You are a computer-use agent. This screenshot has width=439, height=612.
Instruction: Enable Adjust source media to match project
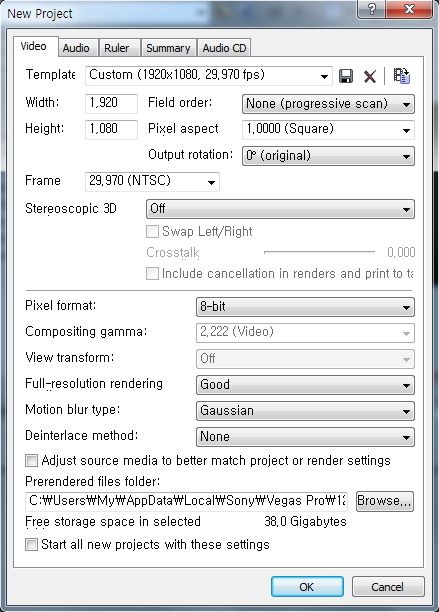click(x=31, y=461)
